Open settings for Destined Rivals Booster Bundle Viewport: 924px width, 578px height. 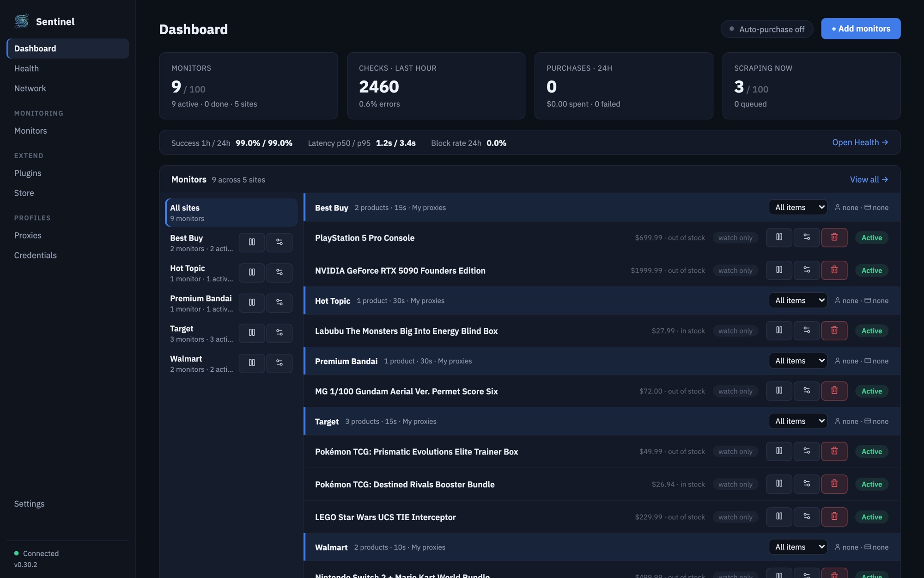[x=807, y=484]
